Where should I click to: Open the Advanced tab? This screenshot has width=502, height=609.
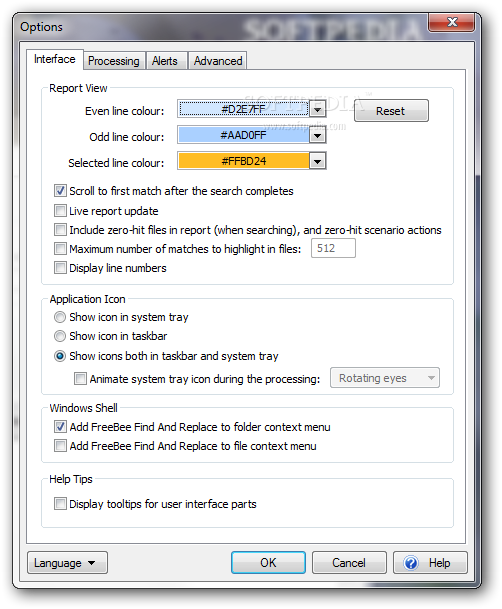coord(218,61)
